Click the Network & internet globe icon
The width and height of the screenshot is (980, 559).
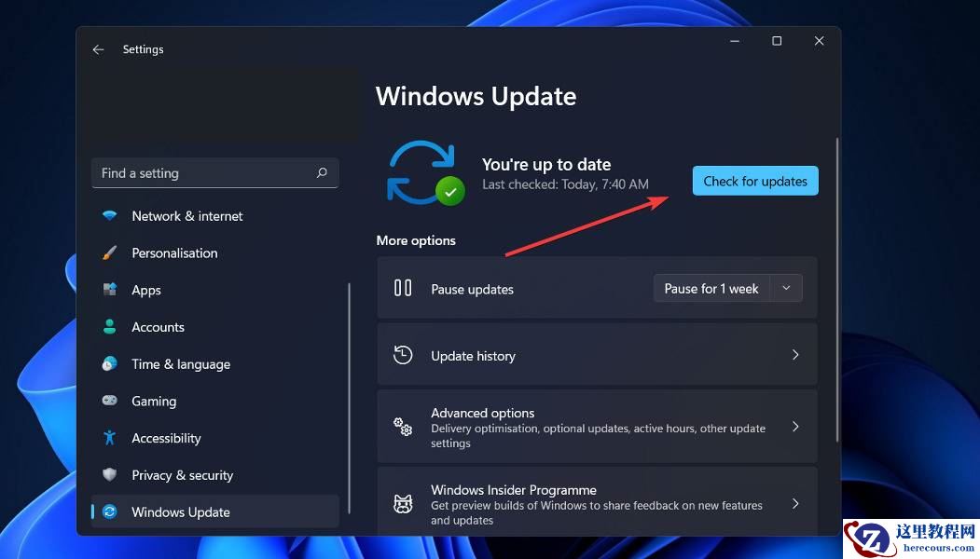109,215
